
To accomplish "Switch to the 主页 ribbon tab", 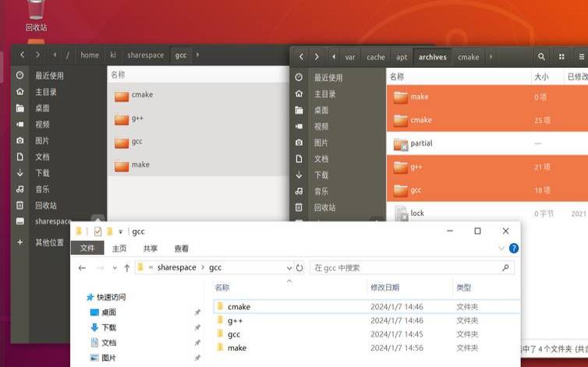I will click(x=119, y=249).
